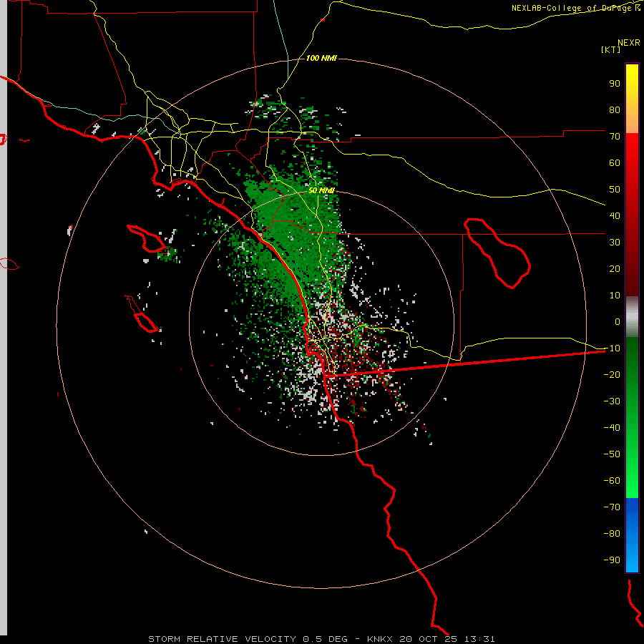Click the NEXR label above the color scale
The height and width of the screenshot is (644, 644).
tap(629, 43)
